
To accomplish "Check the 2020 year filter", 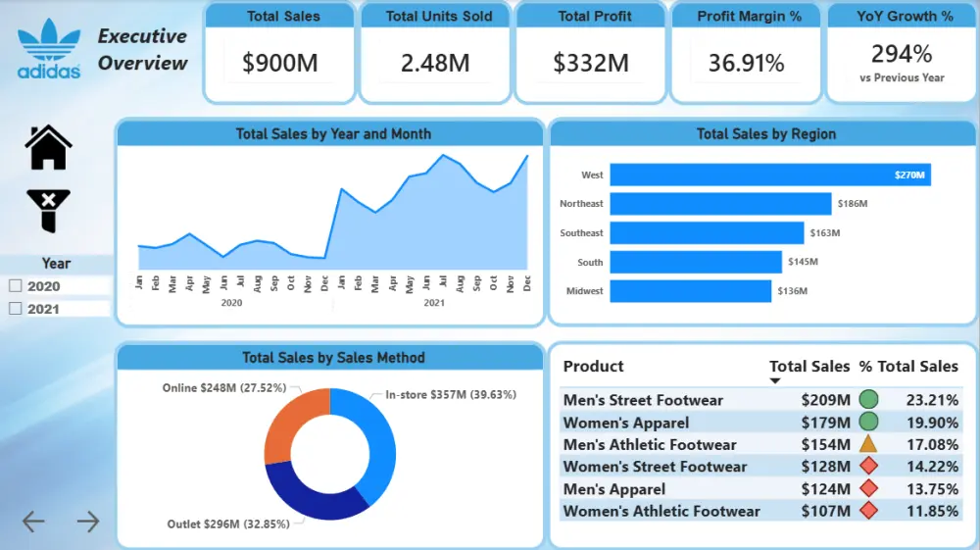I will 16,285.
